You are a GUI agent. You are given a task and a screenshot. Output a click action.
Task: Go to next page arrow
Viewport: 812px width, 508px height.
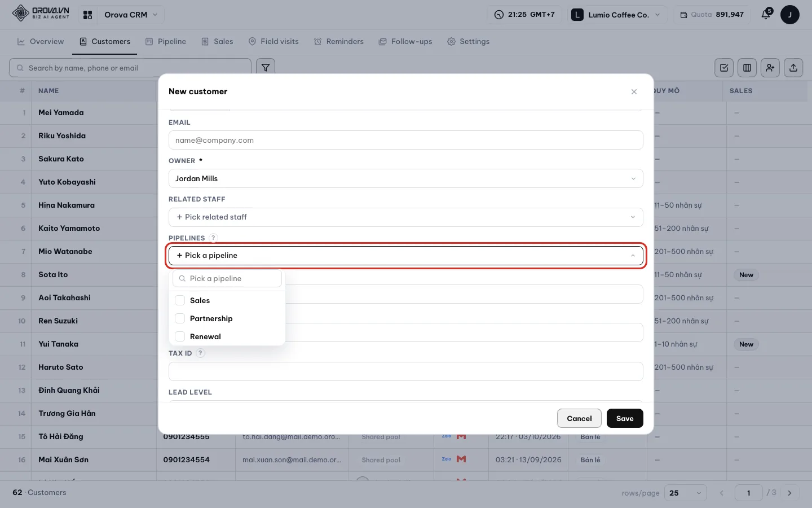[x=789, y=493]
